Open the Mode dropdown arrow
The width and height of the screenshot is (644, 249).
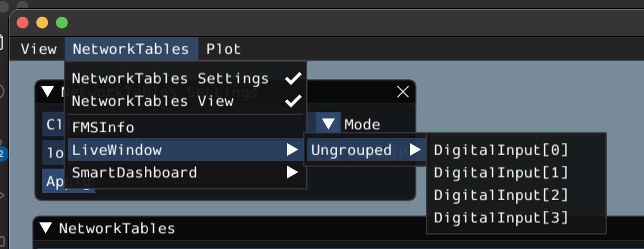(328, 124)
